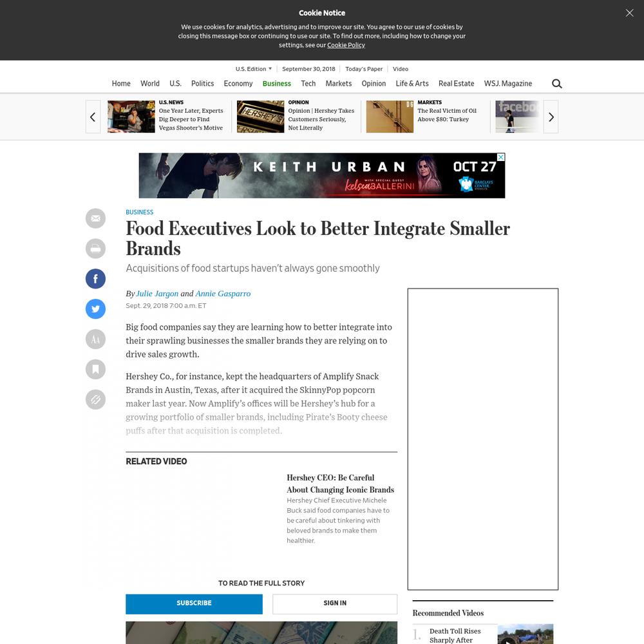Open 'Death Toll Rises Sharply After' video

click(x=455, y=636)
